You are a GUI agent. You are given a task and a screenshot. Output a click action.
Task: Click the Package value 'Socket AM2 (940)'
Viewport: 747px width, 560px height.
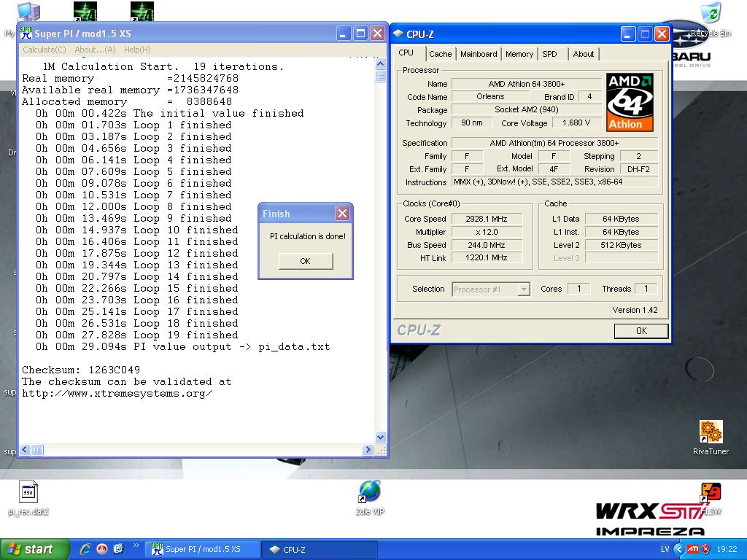point(527,109)
